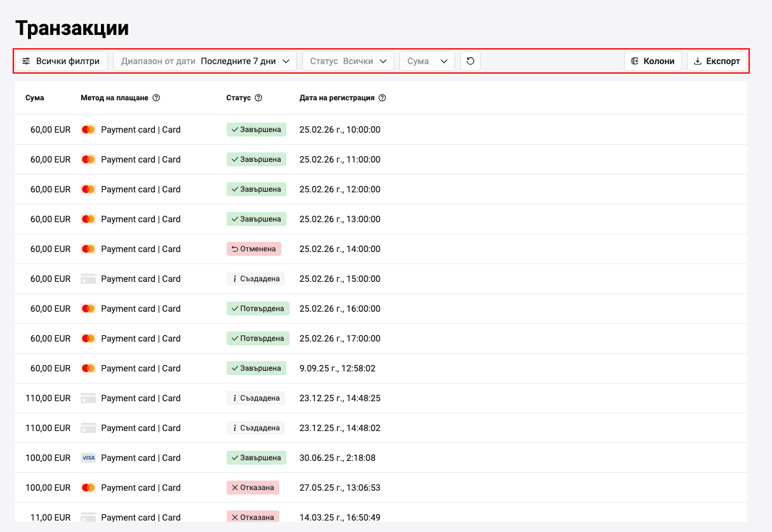Open the Сума filter dropdown
Viewport: 772px width, 532px height.
pos(427,61)
